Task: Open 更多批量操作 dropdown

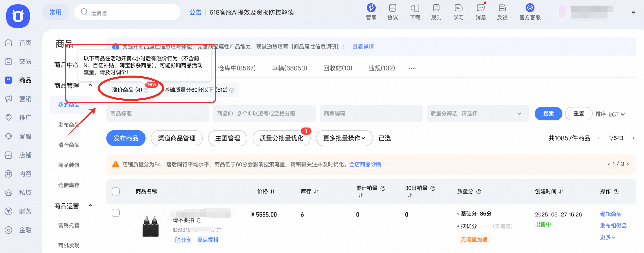Action: coord(344,138)
